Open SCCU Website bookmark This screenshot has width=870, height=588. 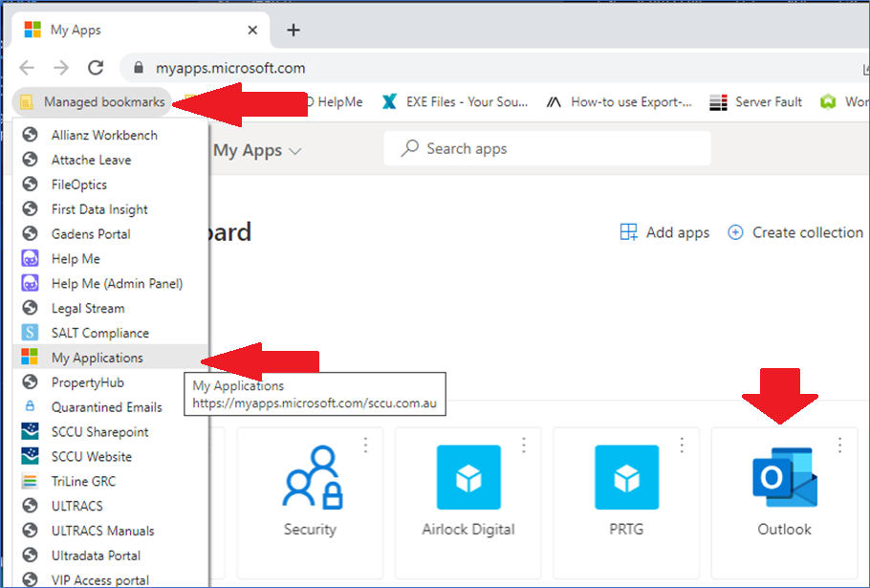(110, 456)
